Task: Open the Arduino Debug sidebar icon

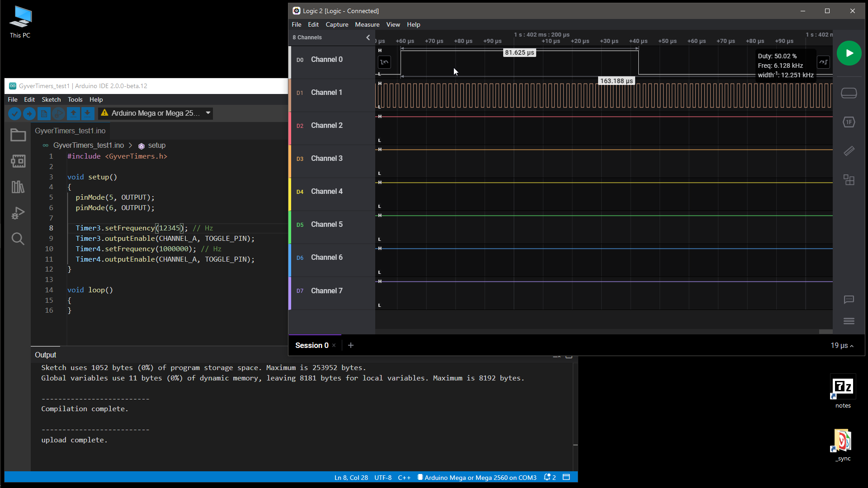Action: pos(18,213)
